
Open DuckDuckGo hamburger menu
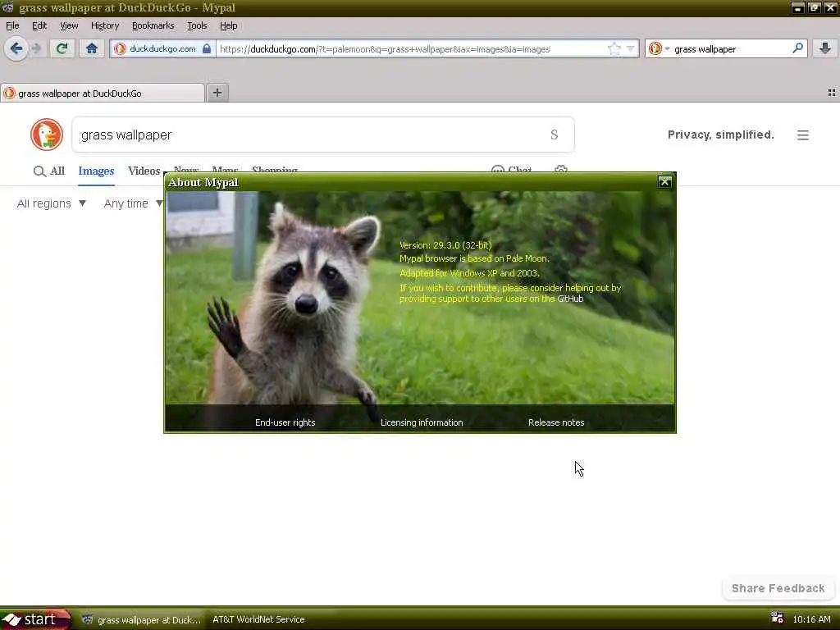[x=802, y=135]
